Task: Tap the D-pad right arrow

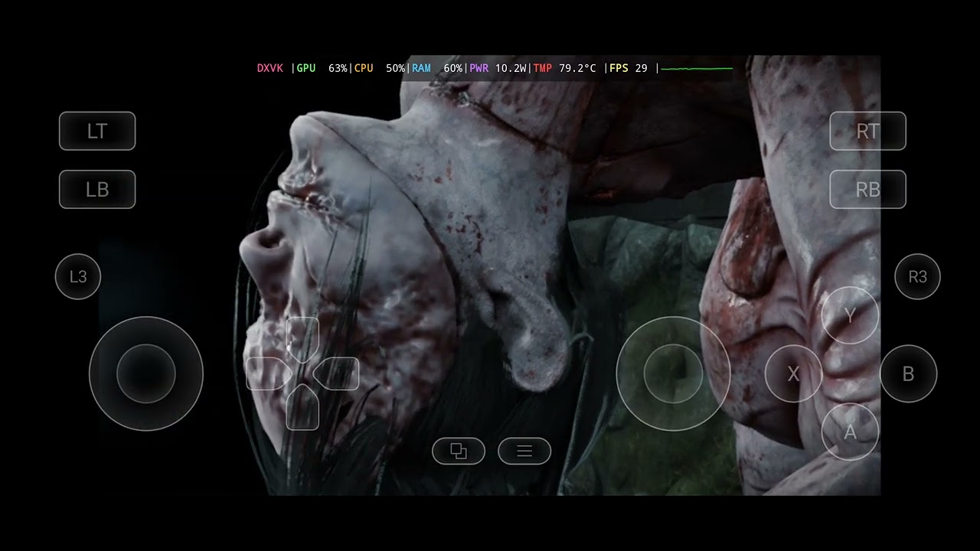Action: coord(337,373)
